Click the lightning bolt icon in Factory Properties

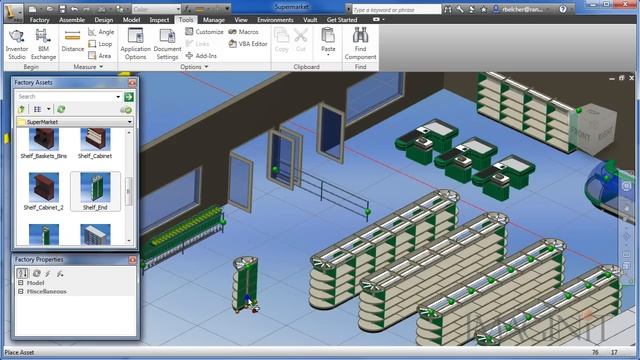pos(48,273)
